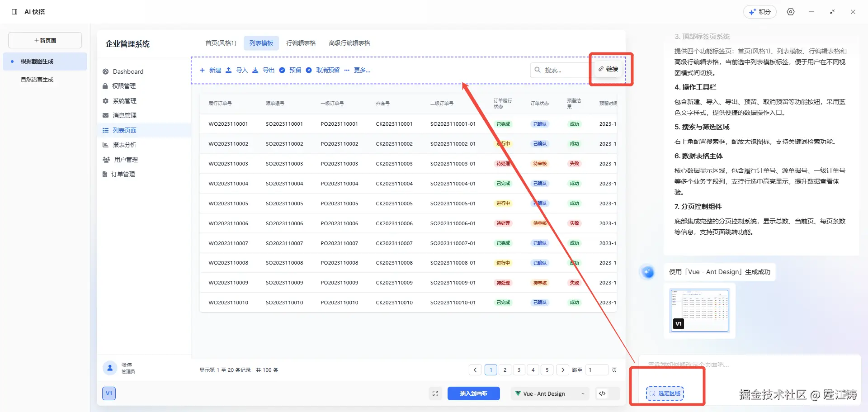868x412 pixels.
Task: Open 消息管理 with the envelope icon
Action: pos(119,115)
